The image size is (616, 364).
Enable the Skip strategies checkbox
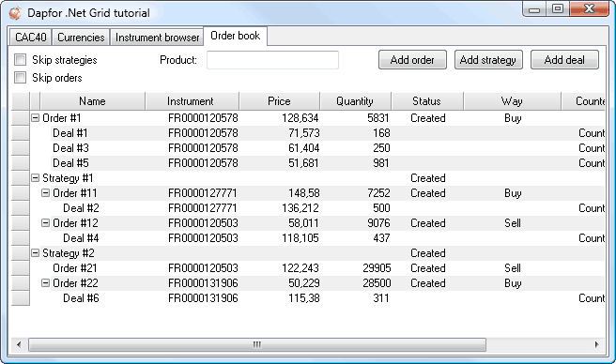click(x=20, y=60)
